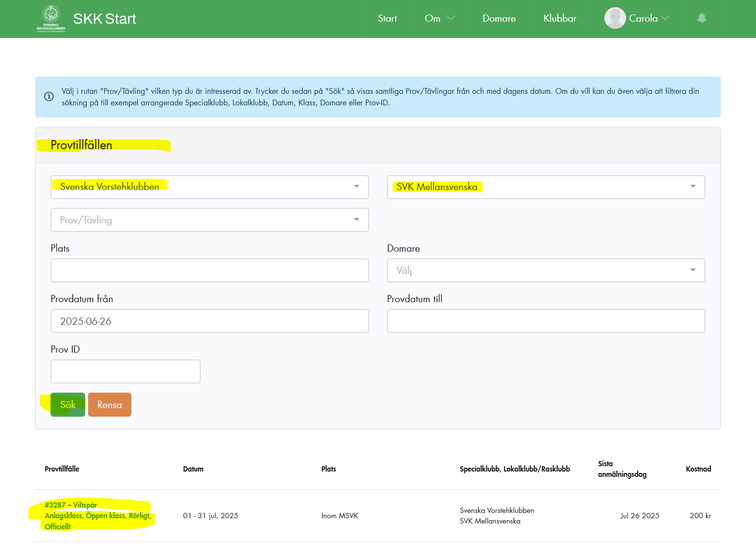Click the info icon in the blue banner
This screenshot has width=756, height=549.
click(x=49, y=97)
